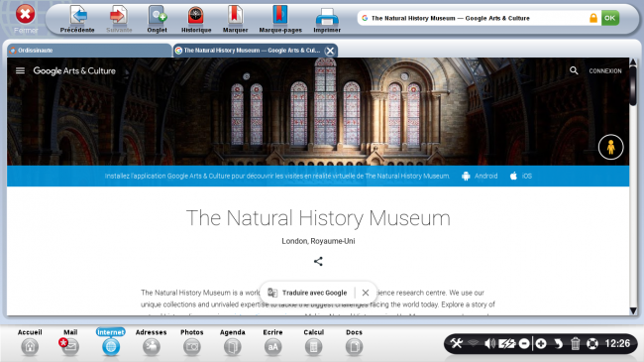Go back with the Précédente arrow
644x362 pixels.
(x=77, y=19)
